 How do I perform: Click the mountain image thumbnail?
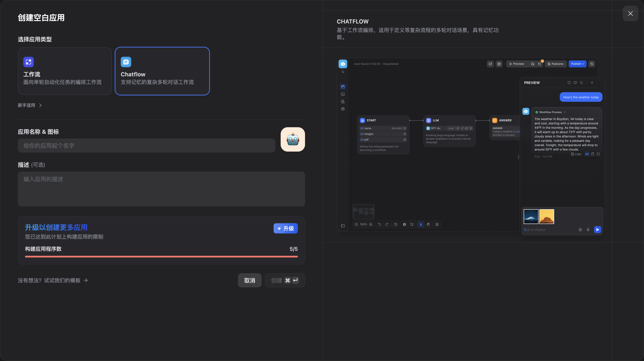pyautogui.click(x=531, y=216)
